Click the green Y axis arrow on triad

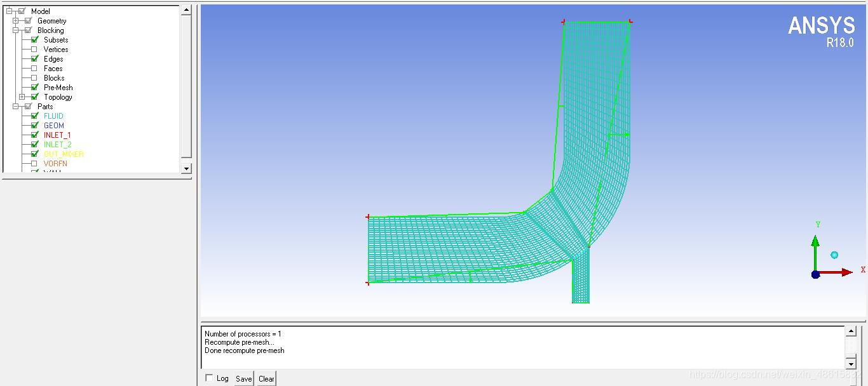pyautogui.click(x=815, y=243)
